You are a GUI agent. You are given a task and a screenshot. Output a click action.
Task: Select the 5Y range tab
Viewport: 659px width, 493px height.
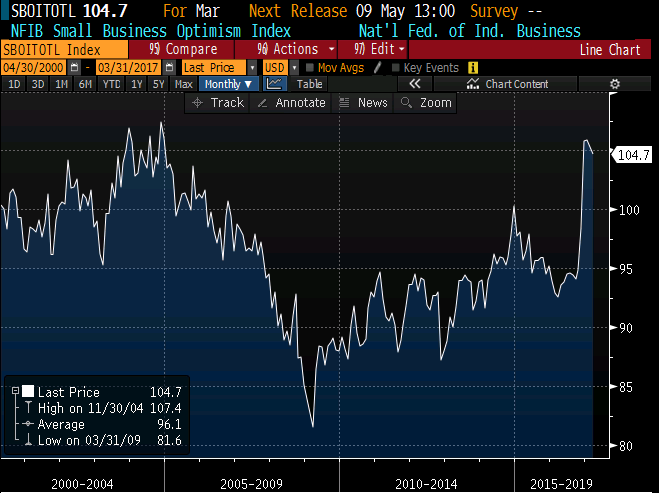[x=158, y=84]
